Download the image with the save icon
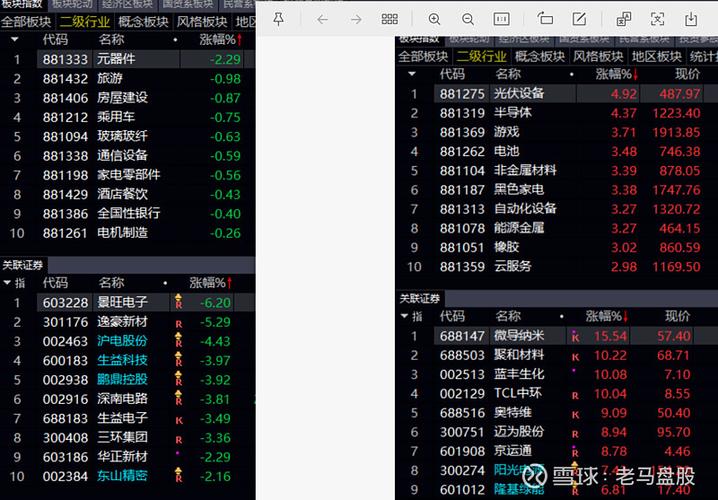The height and width of the screenshot is (500, 718). click(x=691, y=19)
